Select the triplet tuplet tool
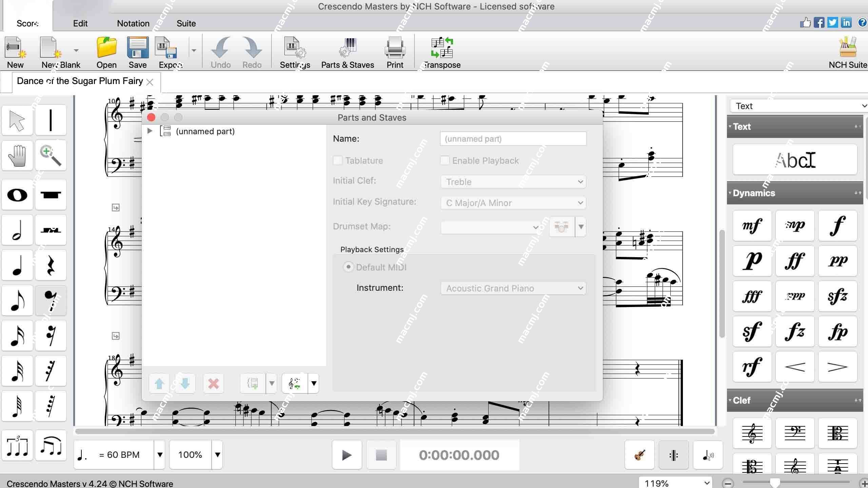The image size is (868, 488). (17, 445)
